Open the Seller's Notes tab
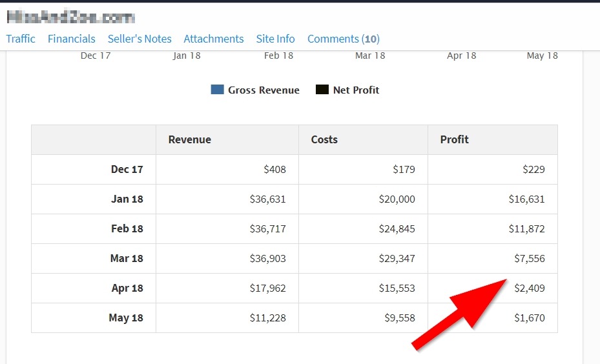The width and height of the screenshot is (600, 364). click(x=140, y=39)
